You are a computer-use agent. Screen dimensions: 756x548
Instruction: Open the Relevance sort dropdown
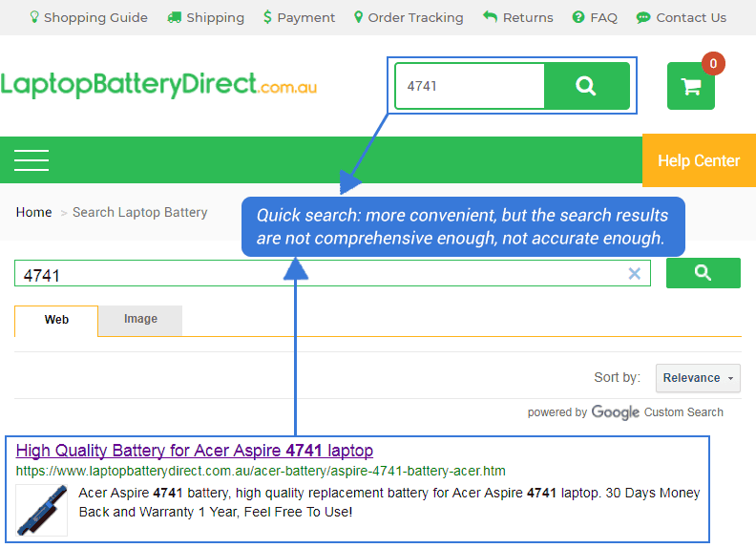coord(698,378)
